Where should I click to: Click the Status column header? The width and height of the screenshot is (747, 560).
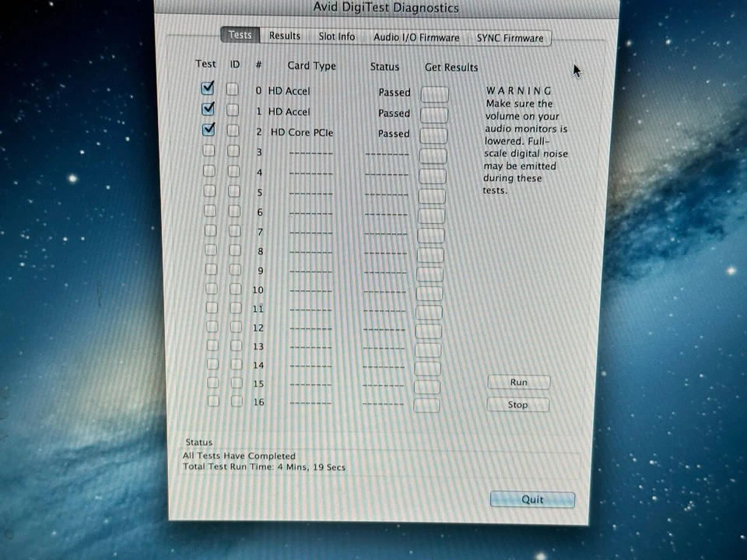(384, 67)
